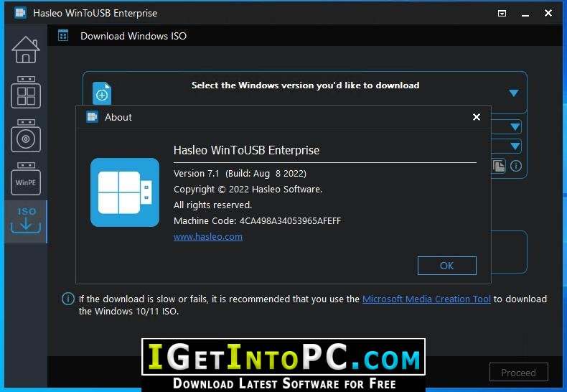567x392 pixels.
Task: Open Windows installation USB creator icon
Action: (x=26, y=136)
